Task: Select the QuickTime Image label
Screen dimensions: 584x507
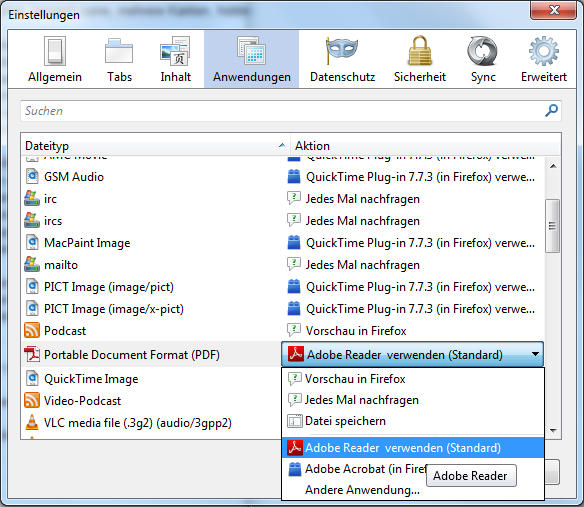Action: point(91,379)
